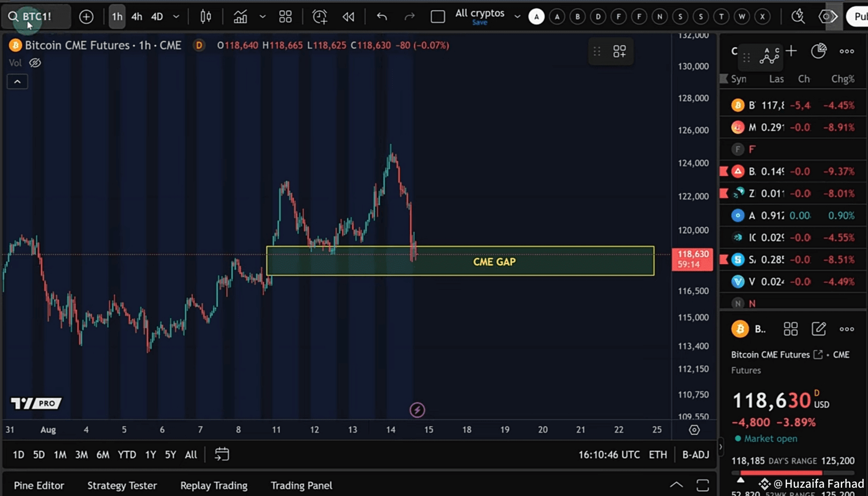Open the All cryptos layout name
The width and height of the screenshot is (868, 496).
[x=480, y=14]
